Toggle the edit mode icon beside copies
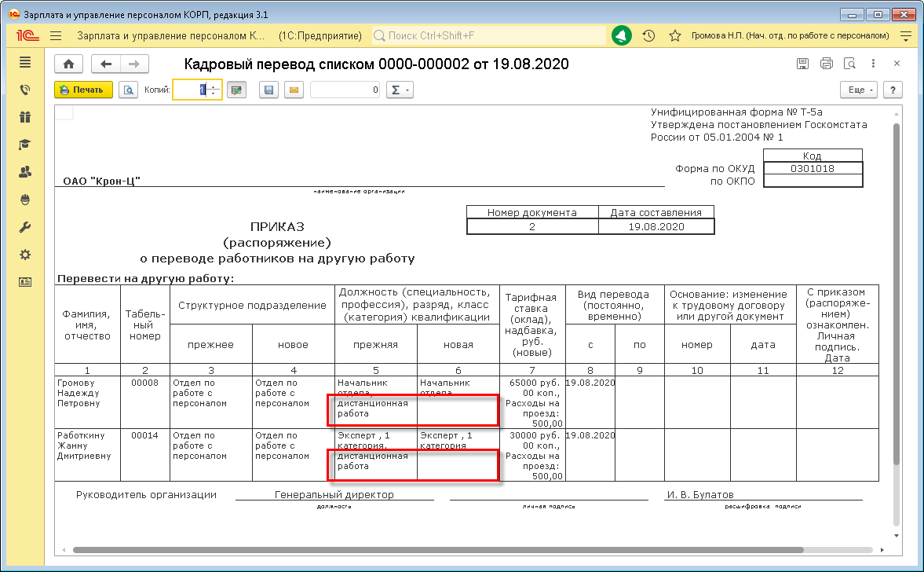The width and height of the screenshot is (924, 572). (236, 90)
